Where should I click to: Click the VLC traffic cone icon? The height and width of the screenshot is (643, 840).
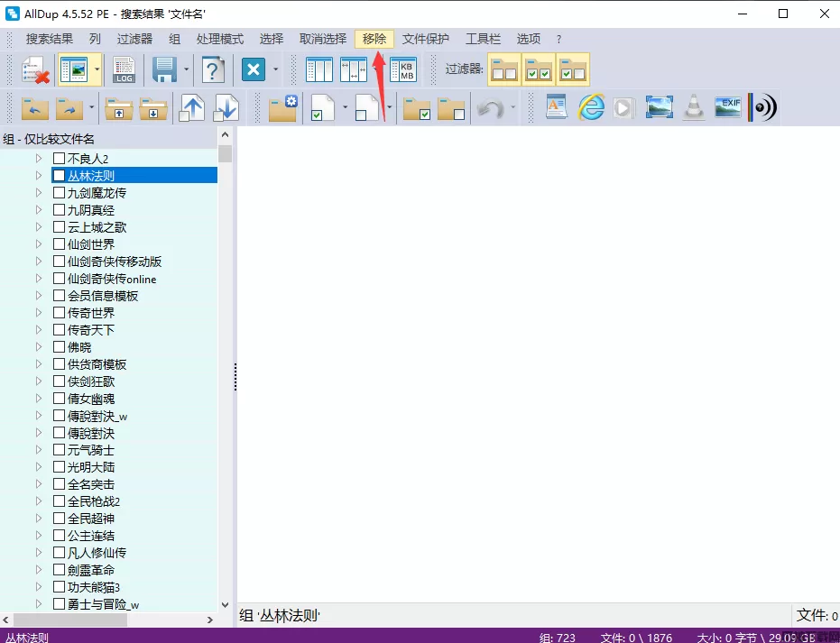coord(693,108)
